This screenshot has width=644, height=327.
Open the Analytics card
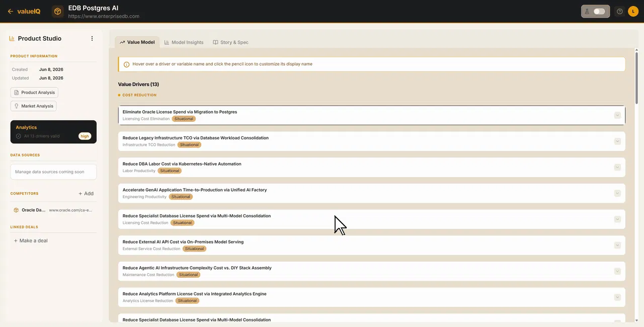53,132
